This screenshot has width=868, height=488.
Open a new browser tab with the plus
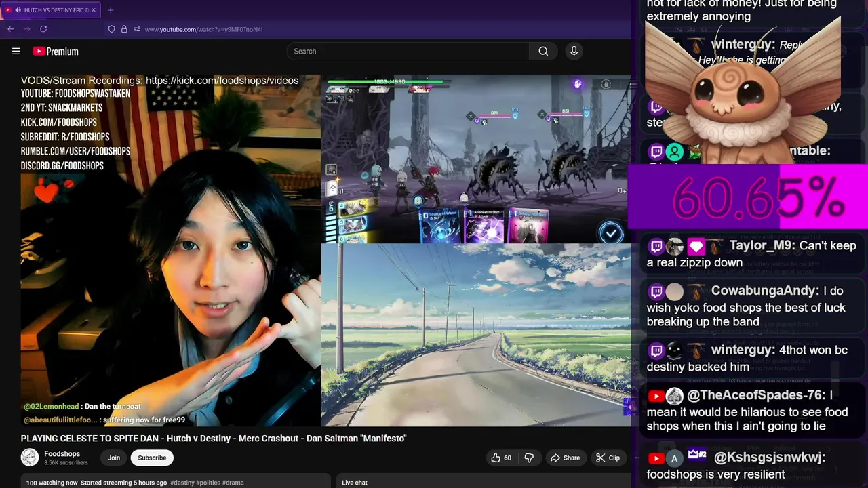(111, 10)
